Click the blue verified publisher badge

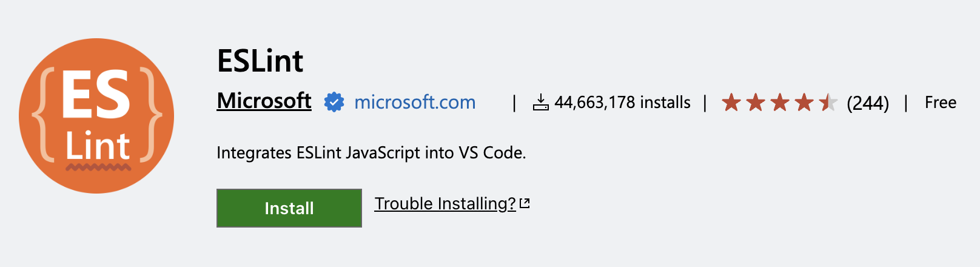(x=334, y=102)
